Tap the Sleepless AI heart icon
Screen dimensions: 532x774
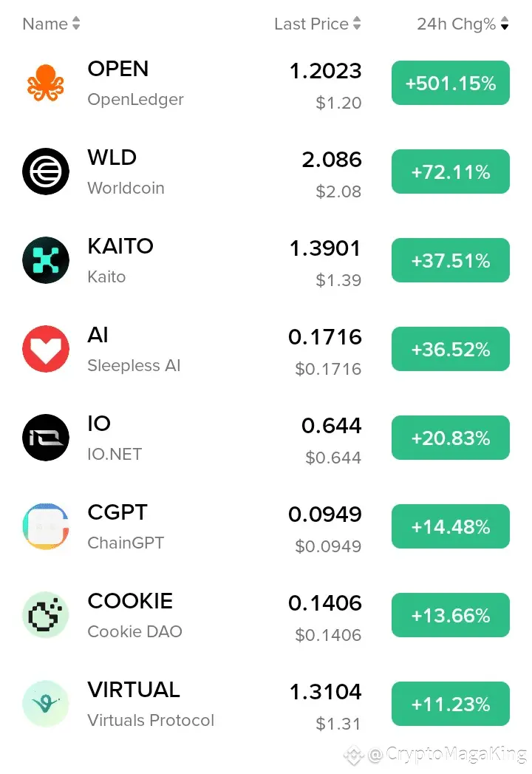point(45,349)
